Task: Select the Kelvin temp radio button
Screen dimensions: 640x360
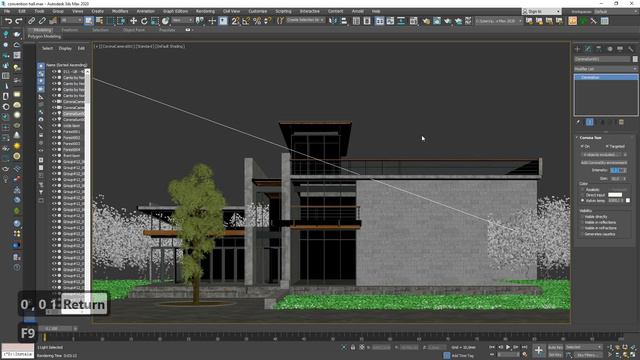Action: click(582, 200)
